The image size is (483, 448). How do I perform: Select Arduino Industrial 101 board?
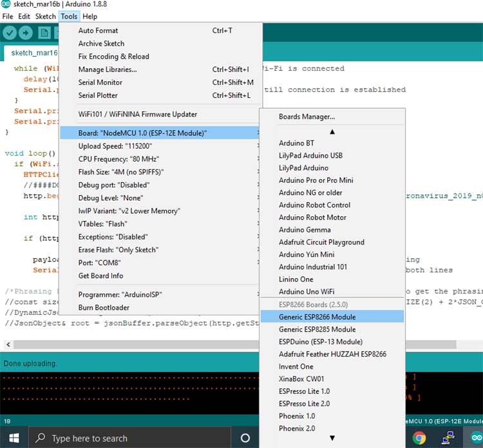(x=332, y=267)
